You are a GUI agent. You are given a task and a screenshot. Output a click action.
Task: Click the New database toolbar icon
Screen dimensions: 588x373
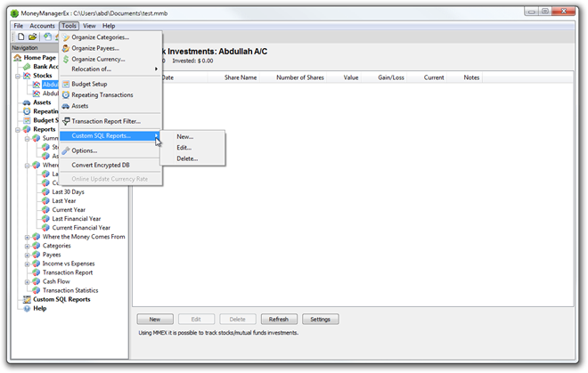[x=21, y=36]
